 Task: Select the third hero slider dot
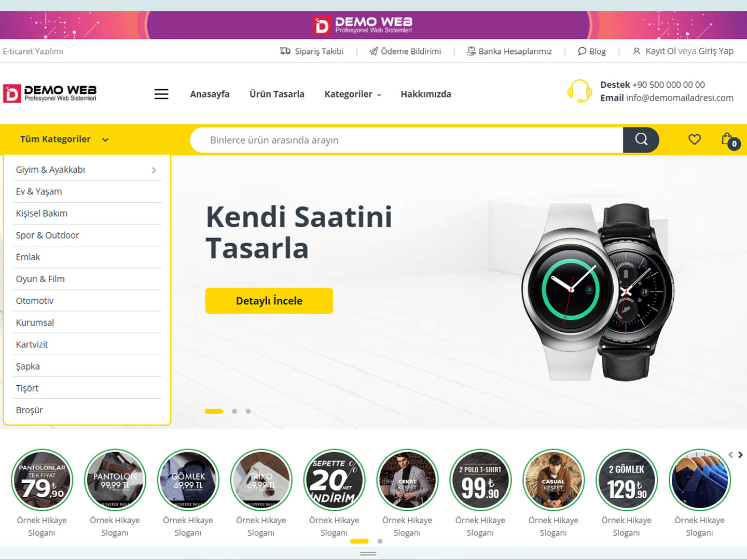(x=248, y=411)
